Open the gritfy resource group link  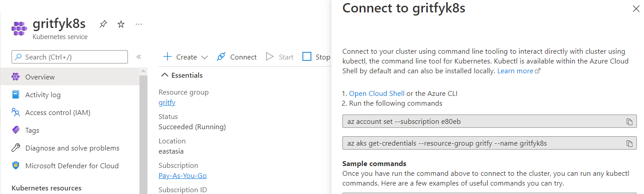pyautogui.click(x=167, y=103)
